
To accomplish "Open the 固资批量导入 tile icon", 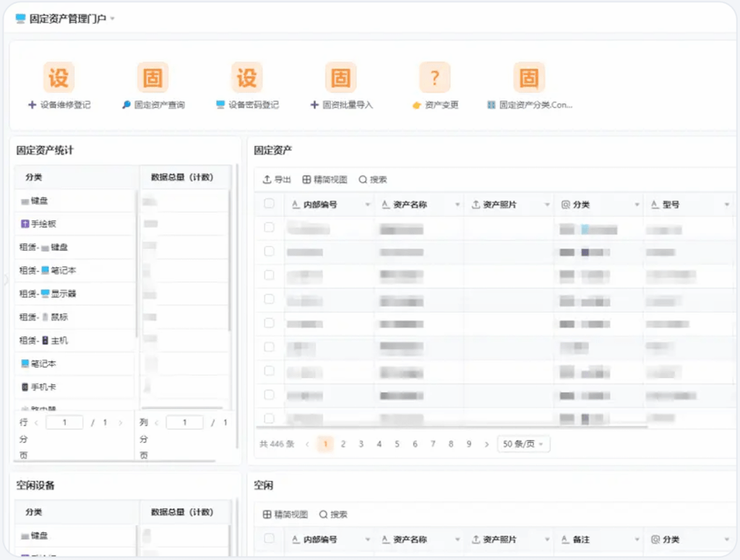I will click(341, 77).
